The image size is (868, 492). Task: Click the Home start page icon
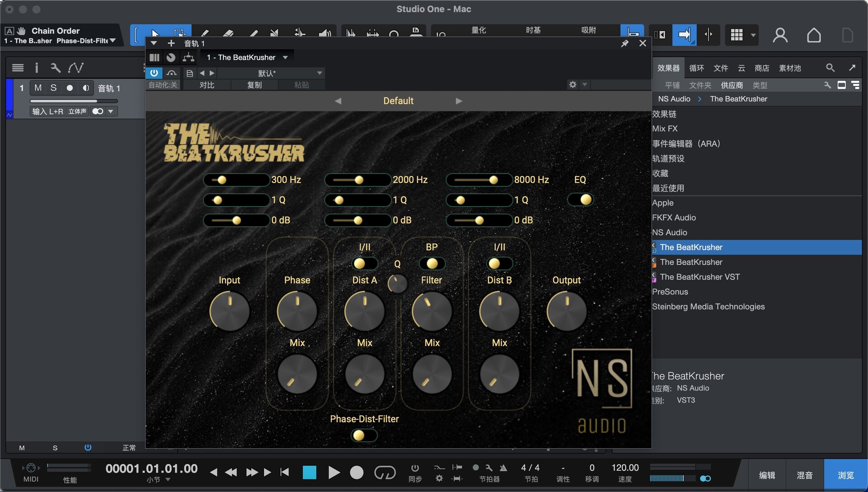pos(814,35)
